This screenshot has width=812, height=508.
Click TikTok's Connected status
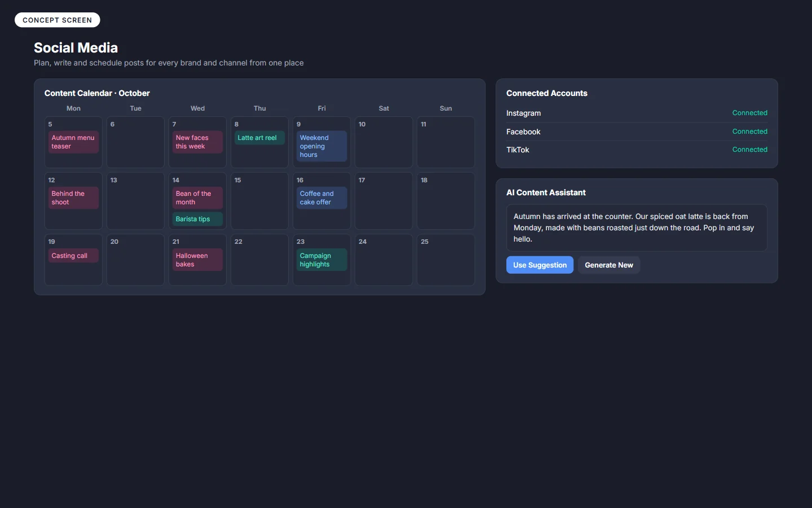click(749, 150)
